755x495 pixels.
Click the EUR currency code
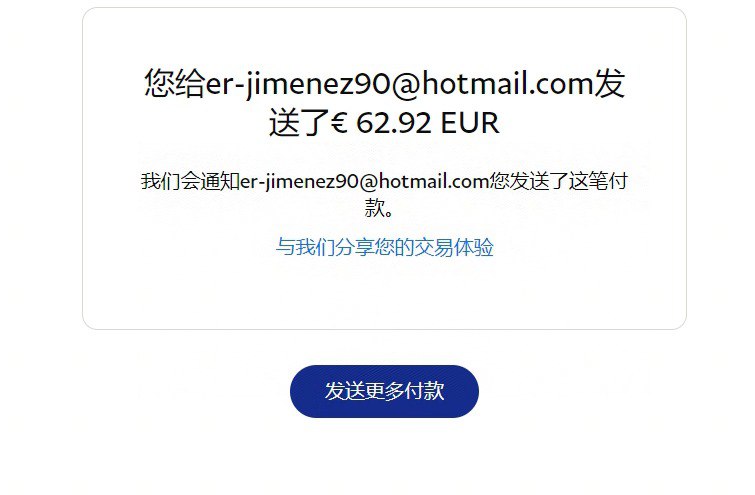pos(470,123)
